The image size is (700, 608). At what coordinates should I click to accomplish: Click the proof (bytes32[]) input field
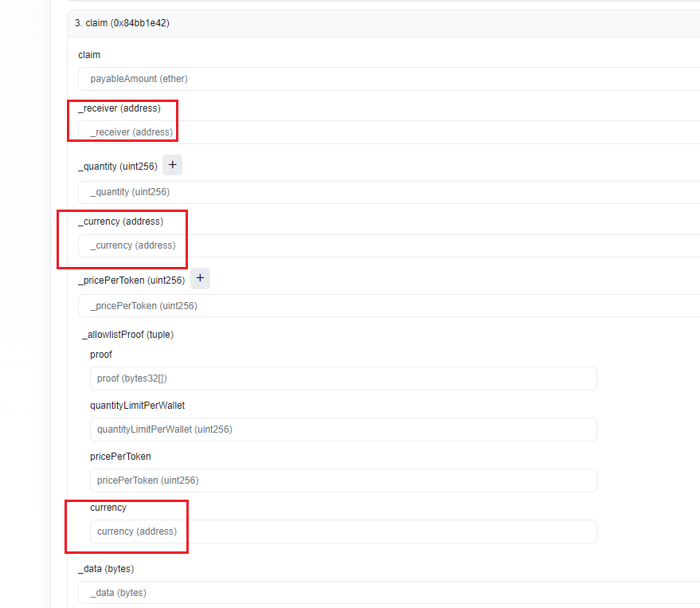click(x=342, y=379)
